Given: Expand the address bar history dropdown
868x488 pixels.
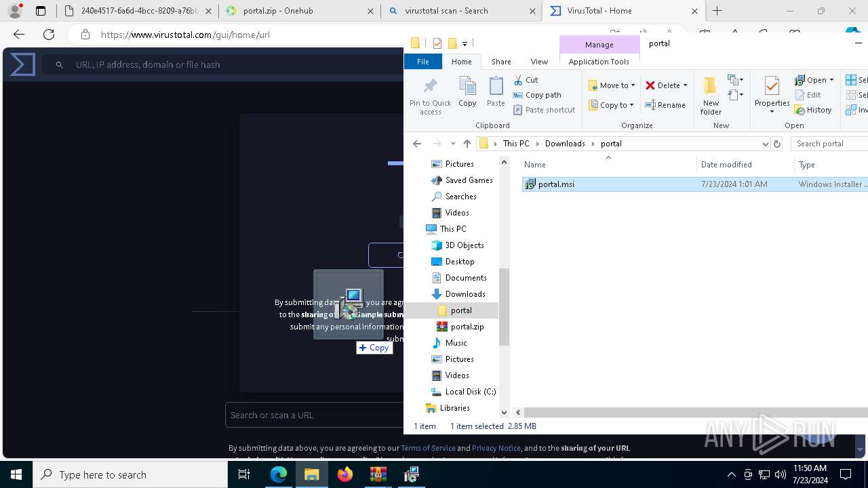Looking at the screenshot, I should pos(765,144).
